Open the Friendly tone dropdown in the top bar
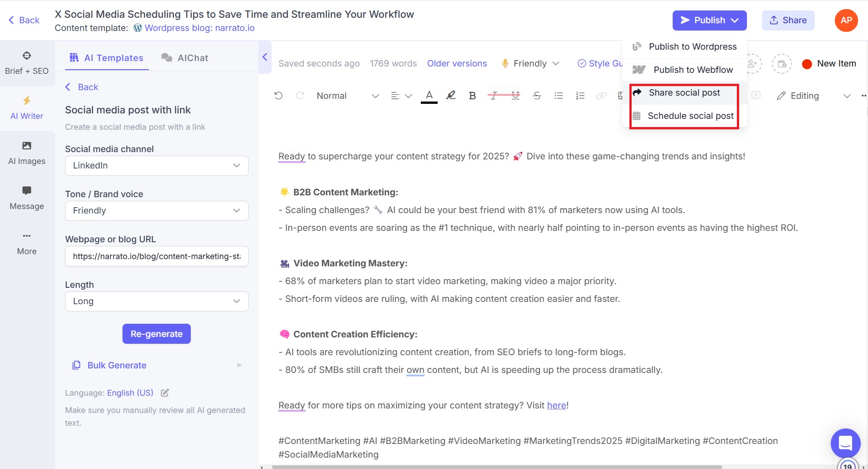Screen dimensions: 868x469 (530, 63)
